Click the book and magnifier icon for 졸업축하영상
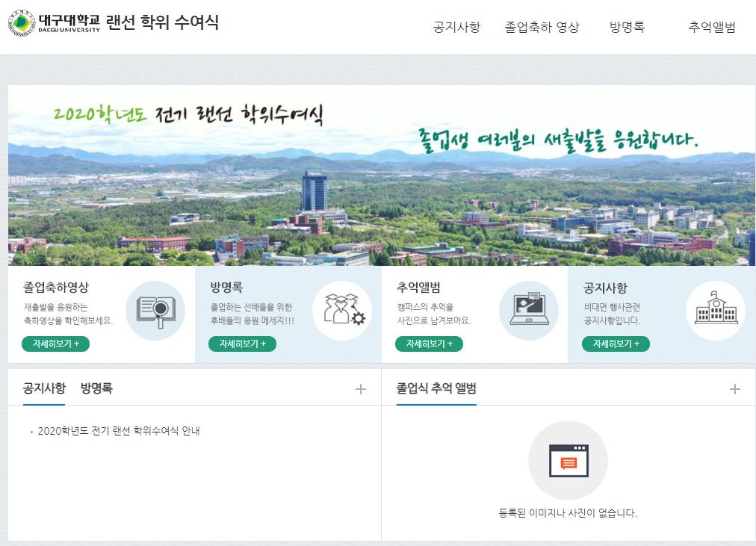Screen dimensions: 756x546 tap(155, 311)
